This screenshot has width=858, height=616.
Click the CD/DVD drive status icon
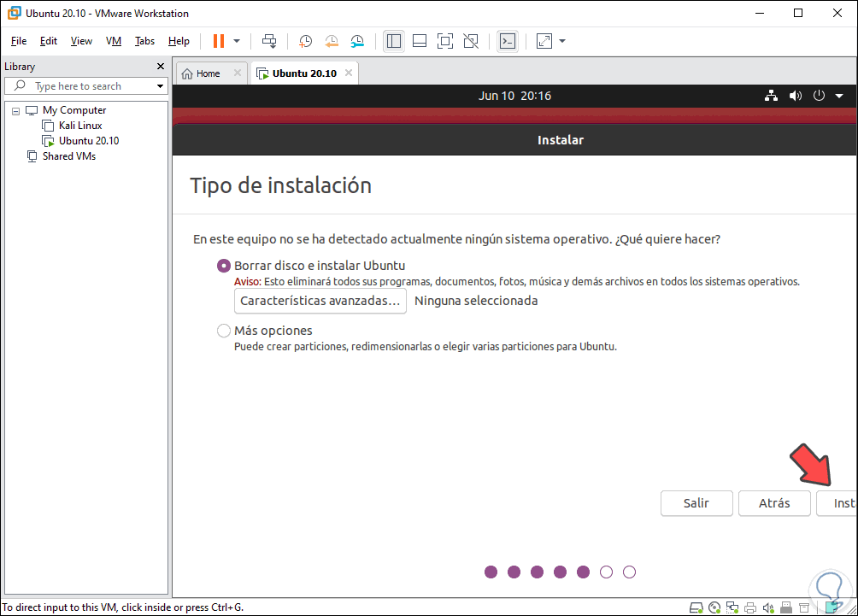click(x=714, y=607)
